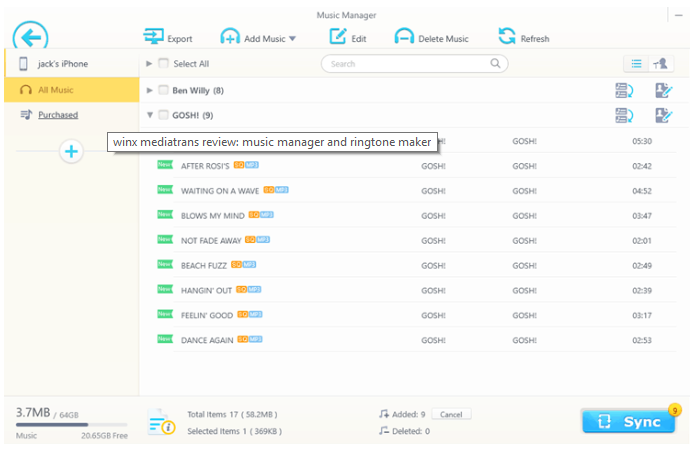The width and height of the screenshot is (696, 456).
Task: Select the FEELIN' GOOD song
Action: click(415, 315)
